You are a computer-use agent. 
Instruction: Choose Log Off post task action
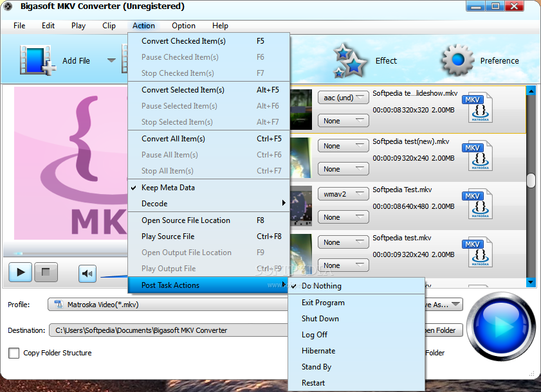(356, 335)
